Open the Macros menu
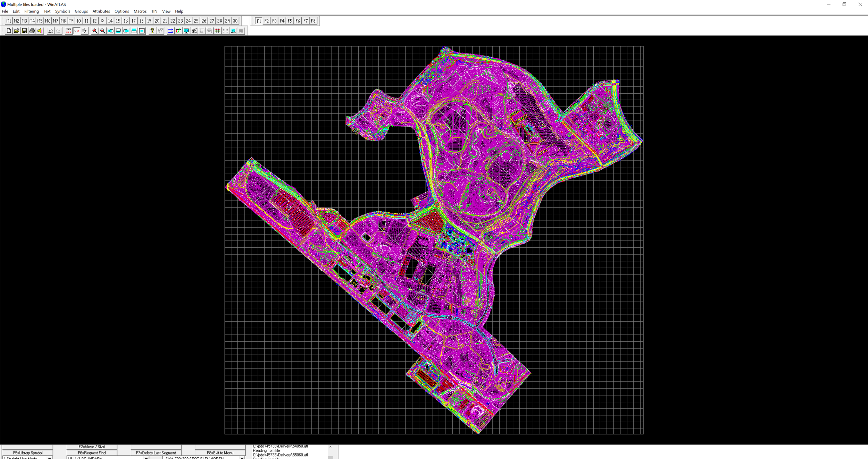The image size is (868, 459). point(140,11)
